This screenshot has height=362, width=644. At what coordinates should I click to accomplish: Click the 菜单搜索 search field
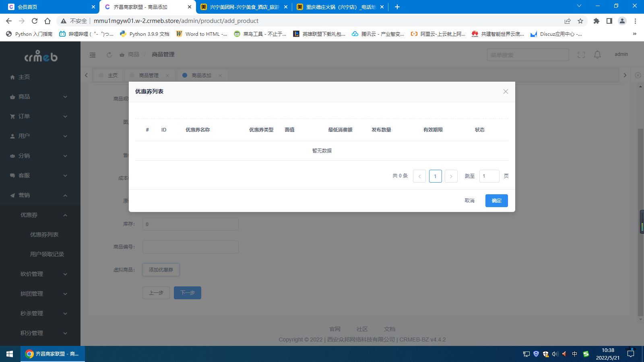click(528, 55)
